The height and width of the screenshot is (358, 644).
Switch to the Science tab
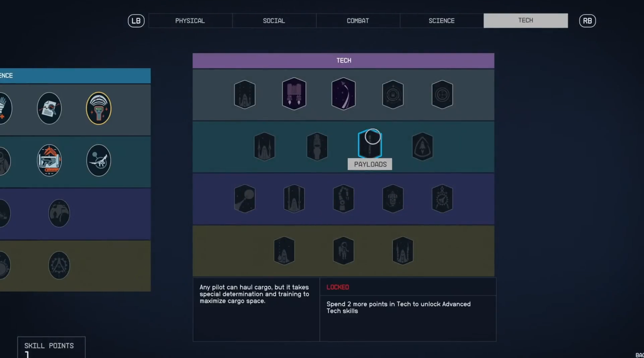(x=442, y=21)
